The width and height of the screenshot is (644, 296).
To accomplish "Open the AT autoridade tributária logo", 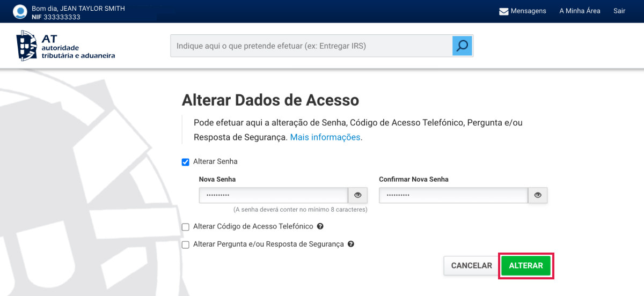I will (x=65, y=46).
